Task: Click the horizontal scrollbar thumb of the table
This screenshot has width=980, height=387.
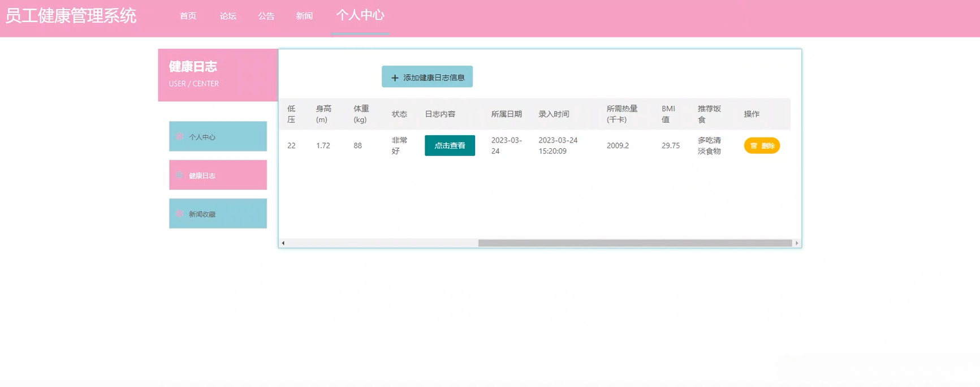Action: tap(634, 243)
